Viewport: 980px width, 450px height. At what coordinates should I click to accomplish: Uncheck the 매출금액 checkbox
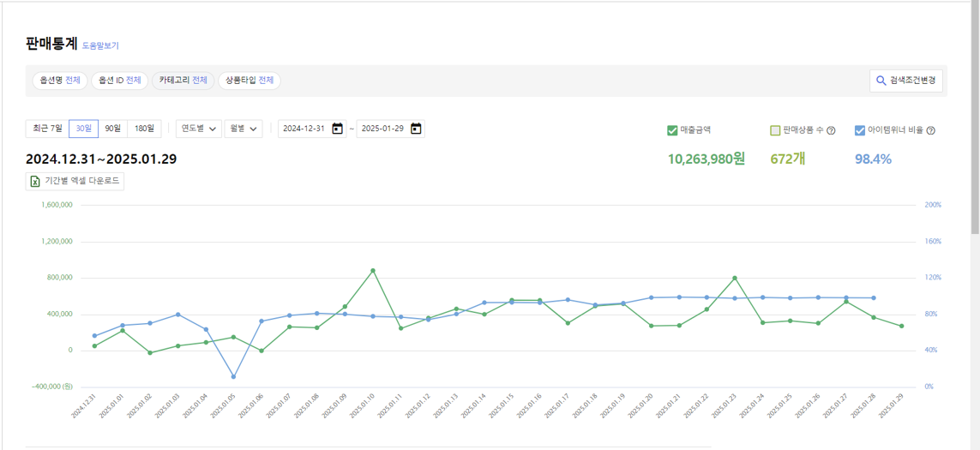[x=672, y=130]
